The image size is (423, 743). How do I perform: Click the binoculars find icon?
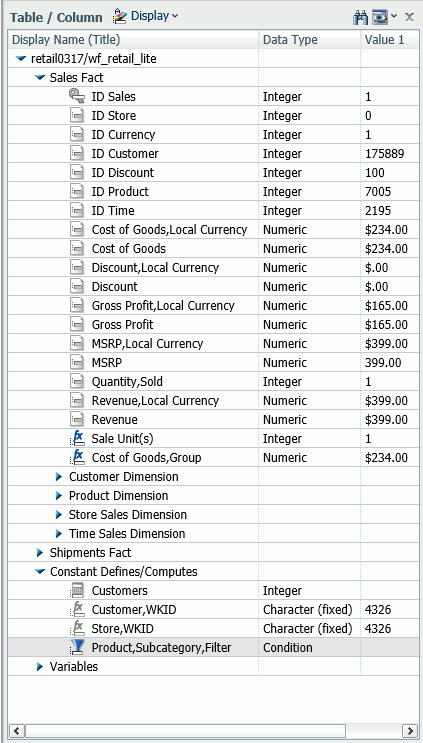point(360,18)
